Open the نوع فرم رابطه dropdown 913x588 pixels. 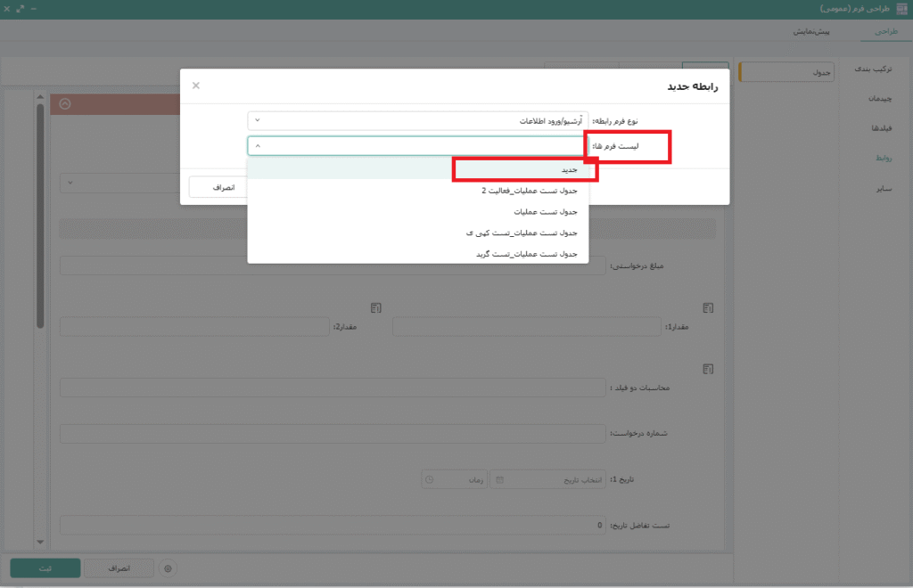point(417,119)
